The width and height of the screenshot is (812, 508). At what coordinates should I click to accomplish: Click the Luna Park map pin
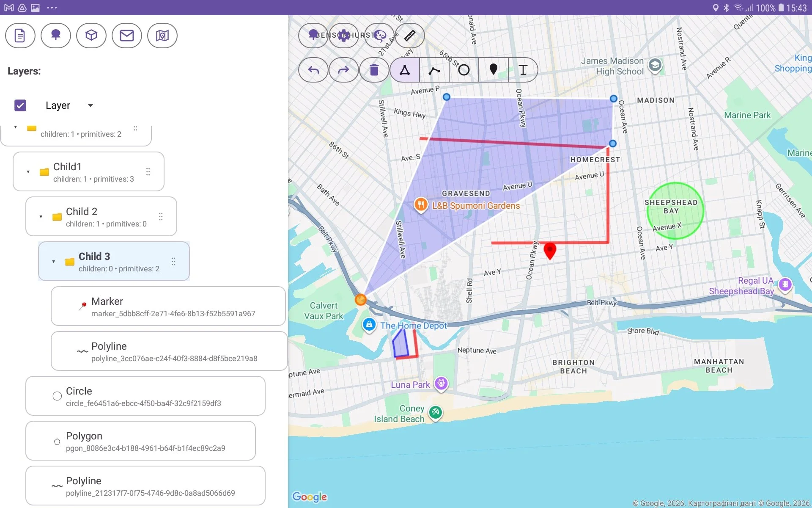pyautogui.click(x=441, y=384)
